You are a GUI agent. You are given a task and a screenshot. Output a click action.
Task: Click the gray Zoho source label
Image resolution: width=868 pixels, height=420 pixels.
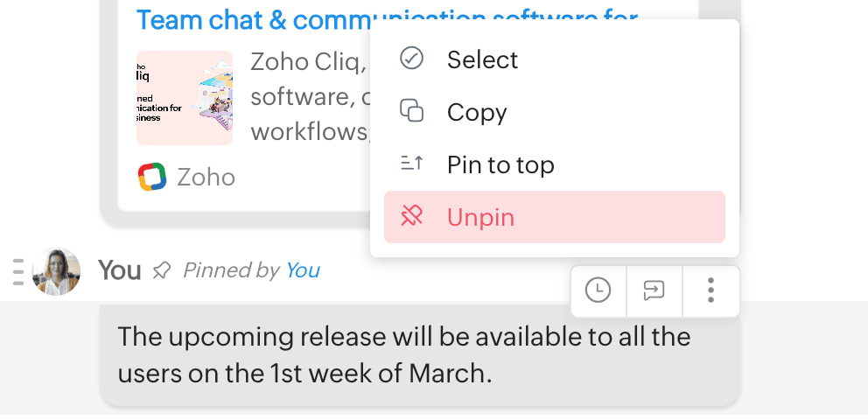tap(206, 178)
